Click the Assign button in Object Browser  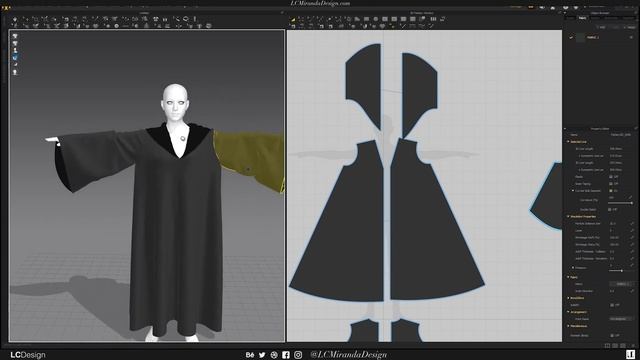631,27
